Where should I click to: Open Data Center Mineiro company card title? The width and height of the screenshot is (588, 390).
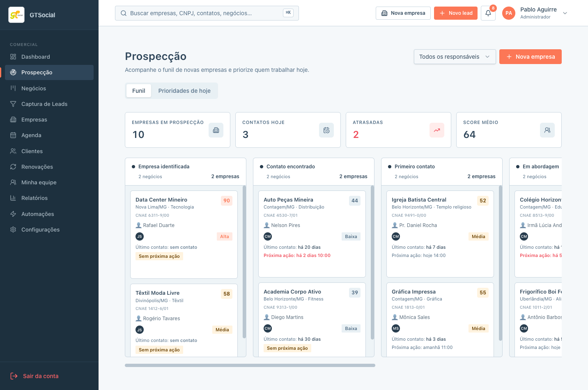point(161,200)
